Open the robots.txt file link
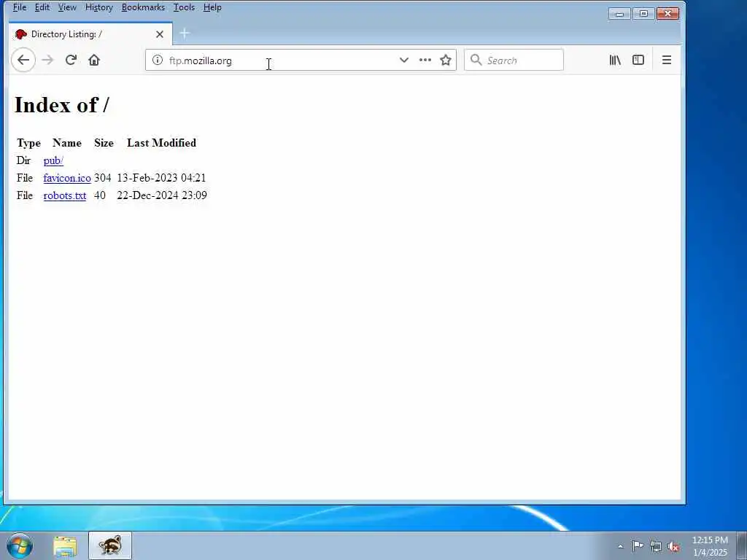This screenshot has height=560, width=747. point(65,195)
